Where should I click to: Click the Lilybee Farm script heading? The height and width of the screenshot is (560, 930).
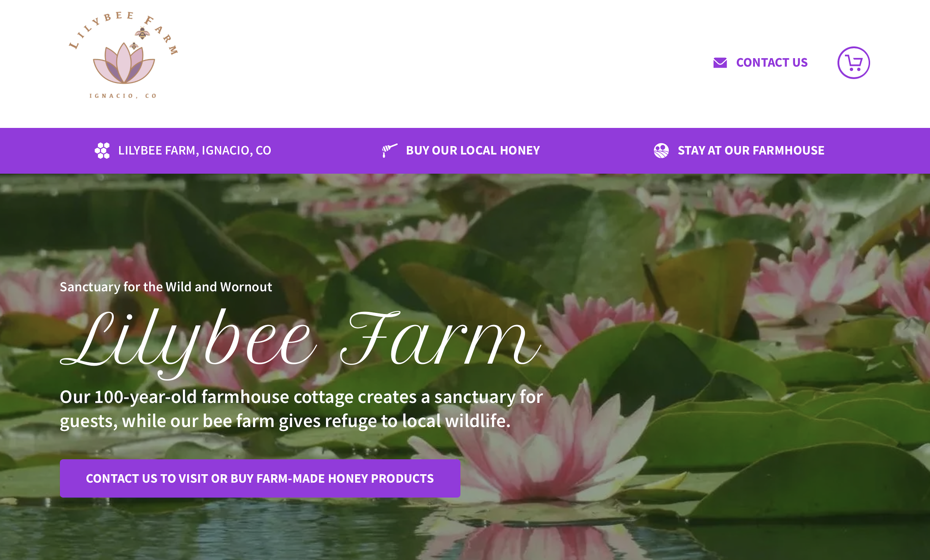coord(300,342)
